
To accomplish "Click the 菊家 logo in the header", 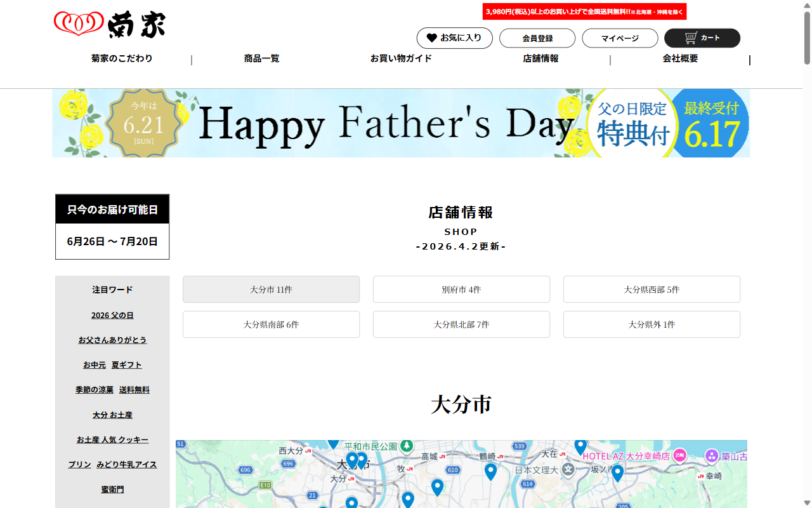I will (110, 25).
